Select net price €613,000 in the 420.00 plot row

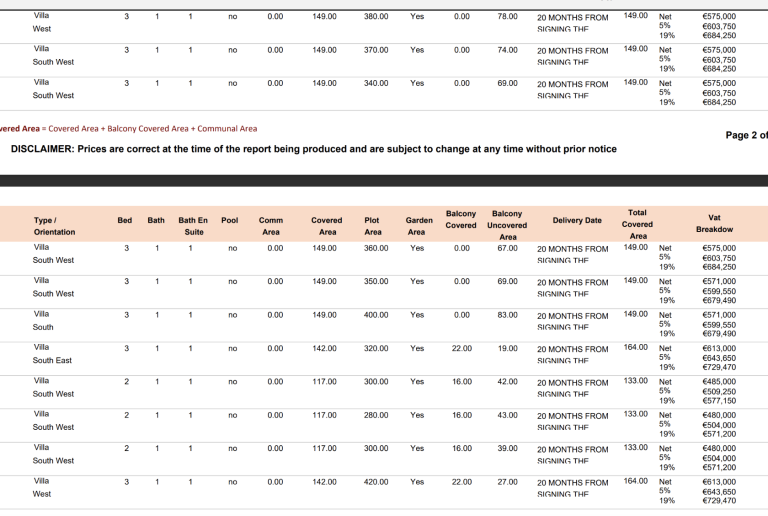[719, 482]
